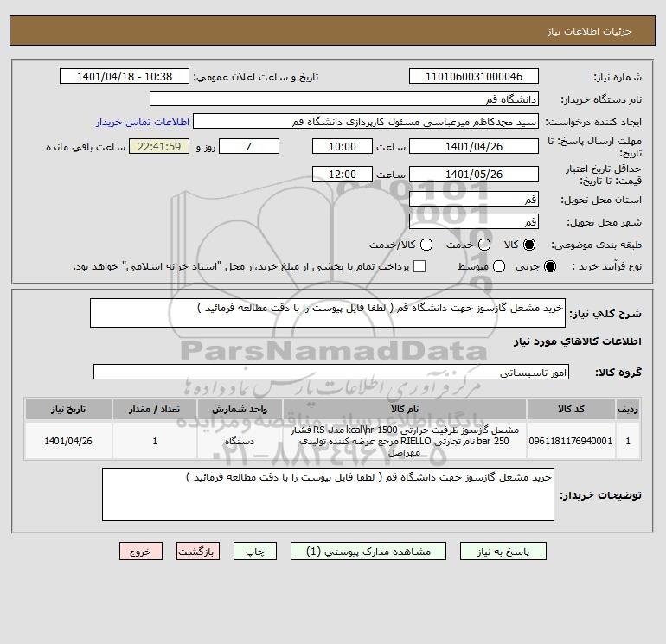
Task: Click the جزئیات اطلاعات نیاز header title
Action: [589, 31]
